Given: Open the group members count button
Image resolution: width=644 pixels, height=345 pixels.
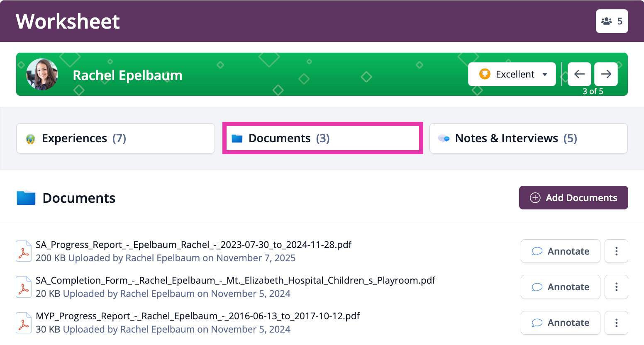Looking at the screenshot, I should coord(612,21).
